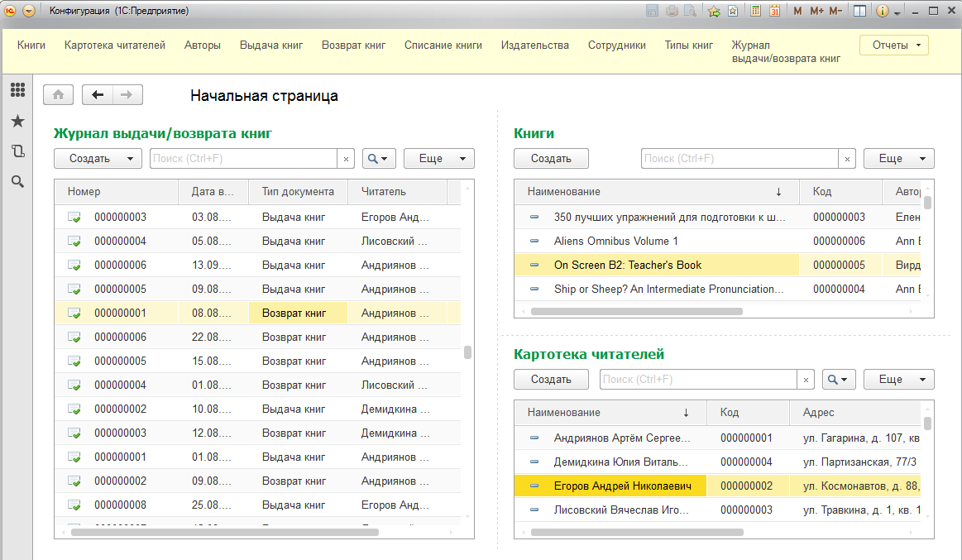962x560 pixels.
Task: Click the information 'i' toolbar icon
Action: click(882, 11)
